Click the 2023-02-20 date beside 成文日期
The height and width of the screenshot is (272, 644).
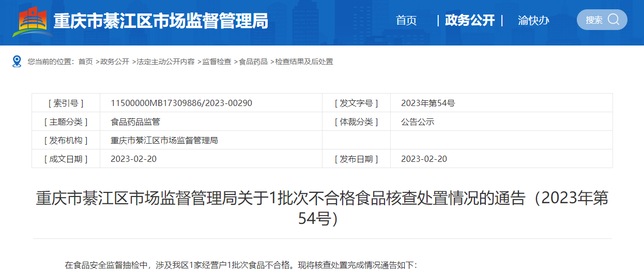pos(133,159)
